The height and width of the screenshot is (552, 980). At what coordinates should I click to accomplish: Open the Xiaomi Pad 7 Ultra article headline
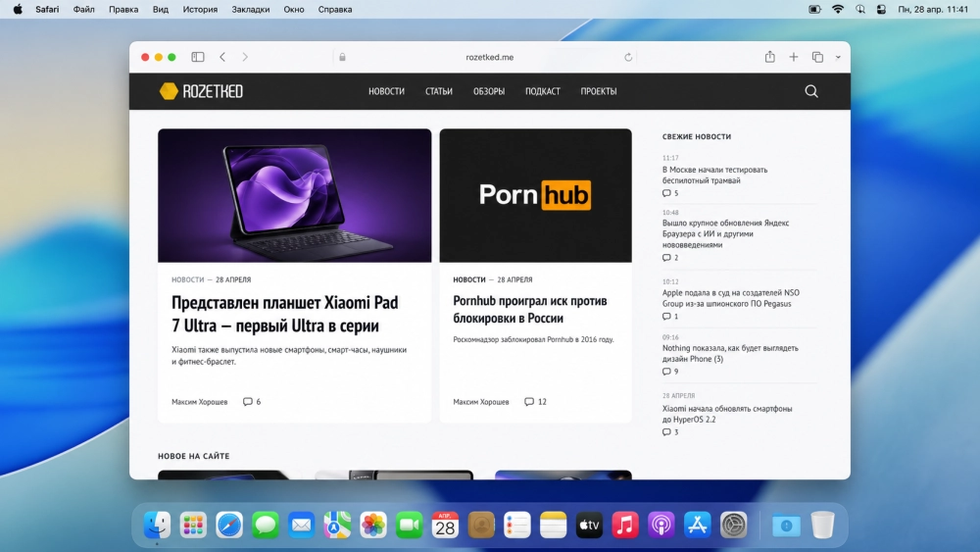point(285,314)
